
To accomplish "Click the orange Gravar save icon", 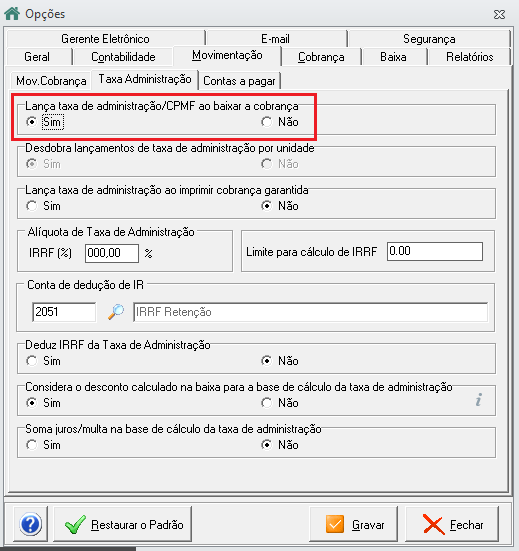I will click(335, 524).
